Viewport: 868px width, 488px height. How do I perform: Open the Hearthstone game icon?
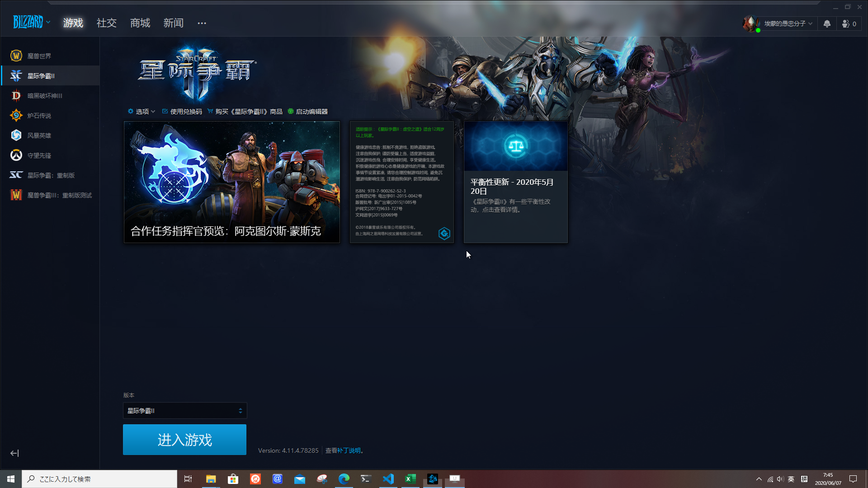16,116
